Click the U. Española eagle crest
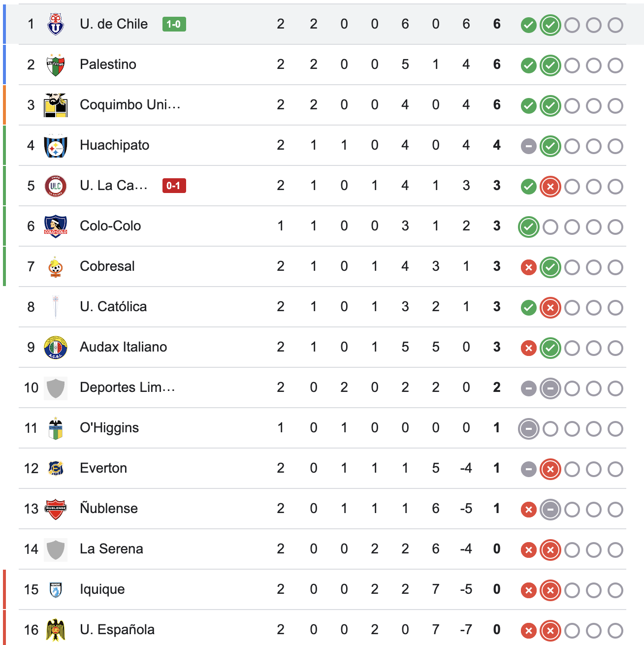 tap(56, 630)
